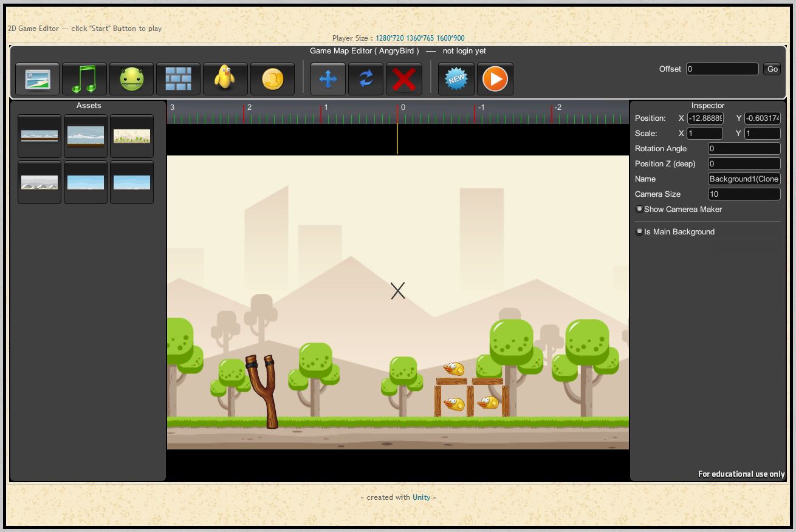Select the brick wall blocks icon
The image size is (796, 532).
(178, 80)
